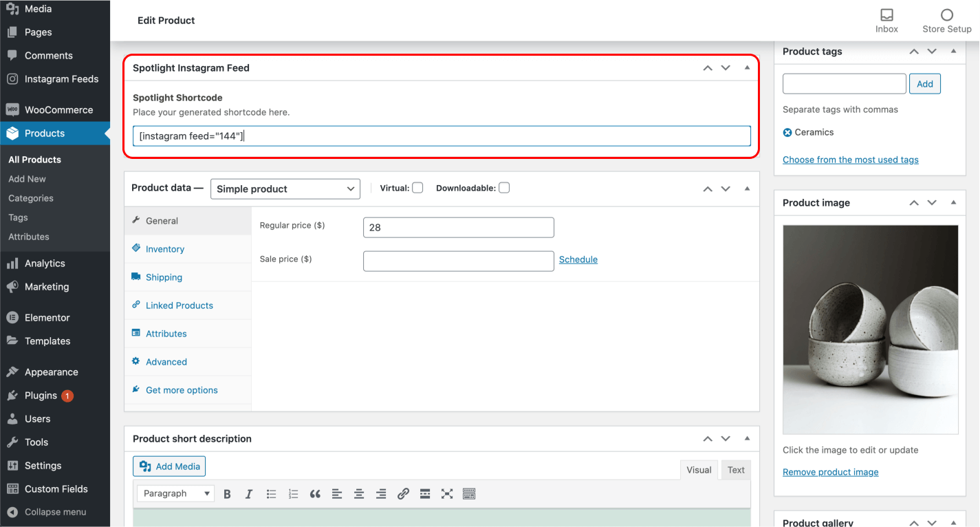Click the Read More tag icon
This screenshot has width=980, height=527.
425,494
